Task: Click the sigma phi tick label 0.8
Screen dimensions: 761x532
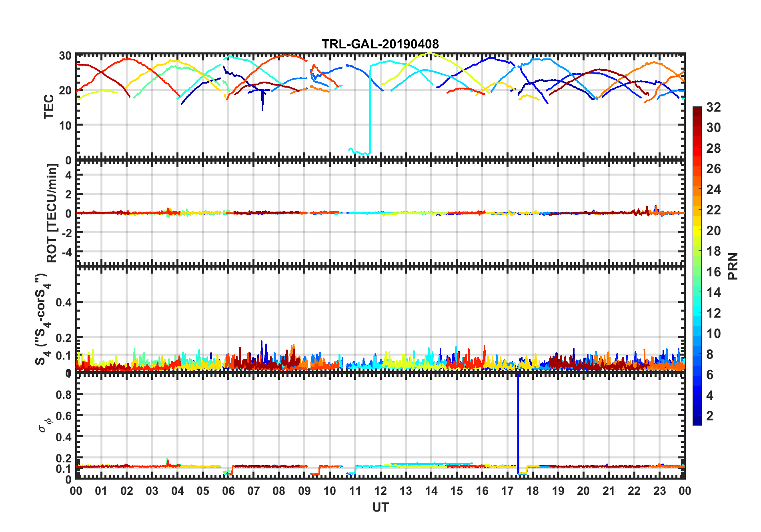Action: pos(64,394)
